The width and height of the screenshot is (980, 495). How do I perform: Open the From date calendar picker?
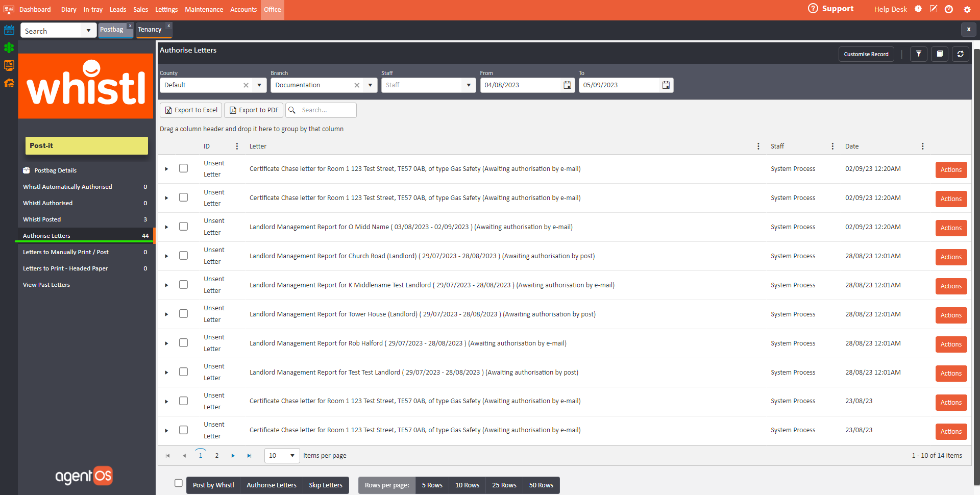click(567, 85)
